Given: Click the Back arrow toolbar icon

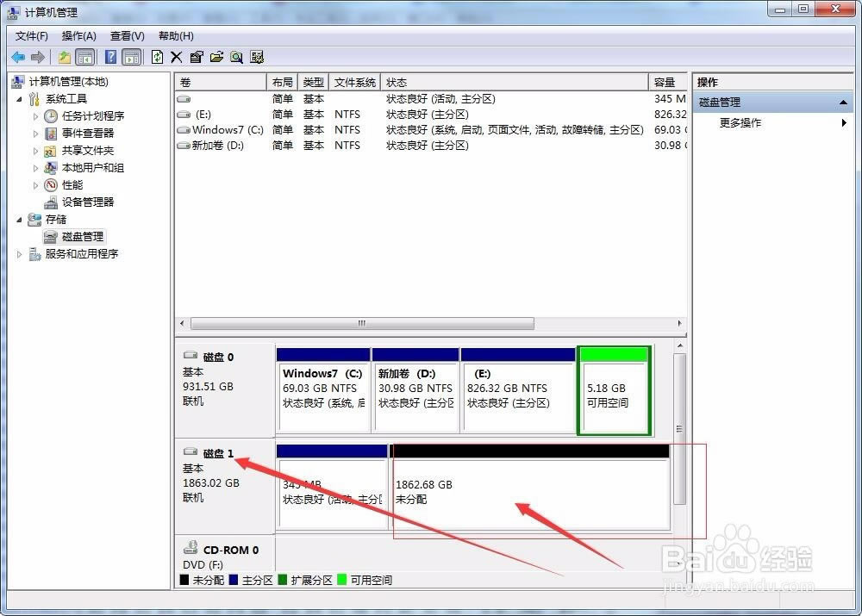Looking at the screenshot, I should point(17,57).
